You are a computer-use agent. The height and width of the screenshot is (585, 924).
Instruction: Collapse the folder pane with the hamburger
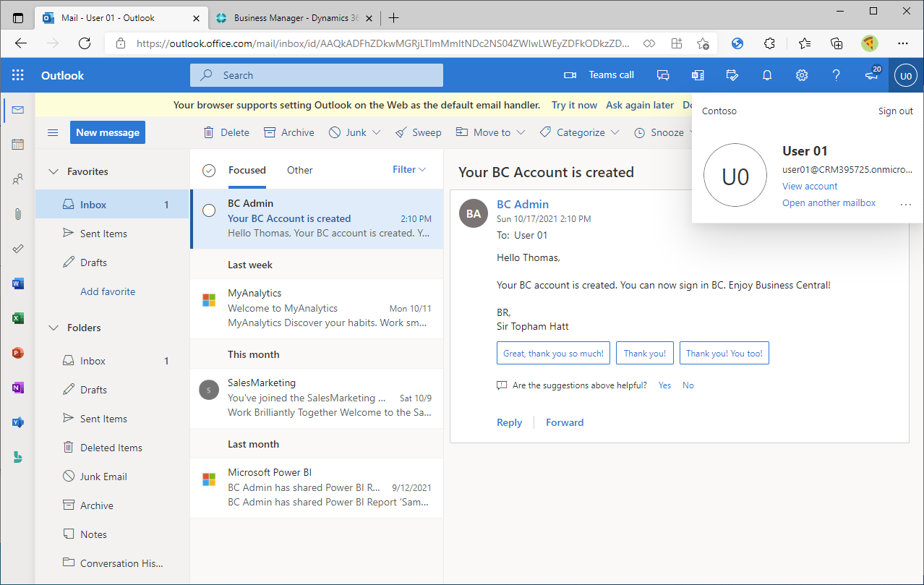(52, 132)
